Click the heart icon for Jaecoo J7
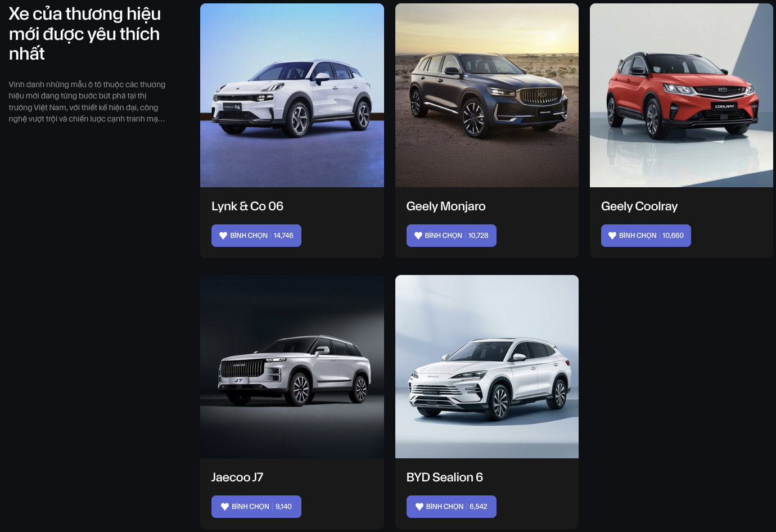The height and width of the screenshot is (532, 776). [225, 507]
